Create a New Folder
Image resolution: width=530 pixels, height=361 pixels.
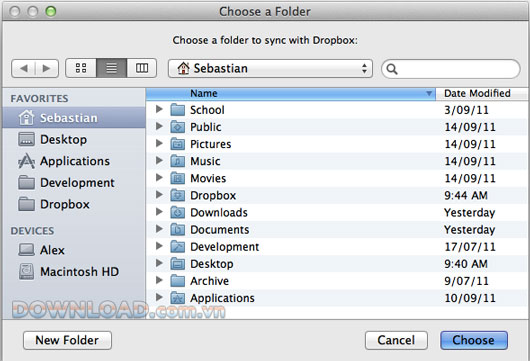(x=67, y=340)
